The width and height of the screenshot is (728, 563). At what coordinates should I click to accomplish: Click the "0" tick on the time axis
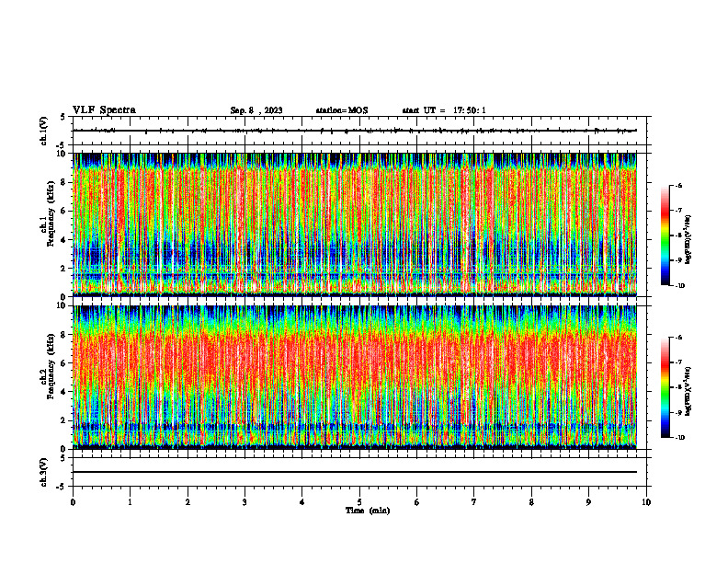pos(73,502)
